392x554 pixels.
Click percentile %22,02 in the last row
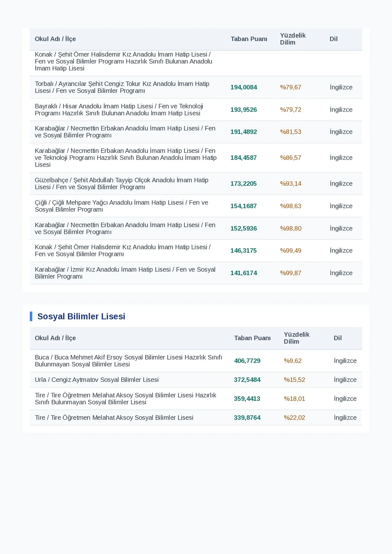coord(294,418)
